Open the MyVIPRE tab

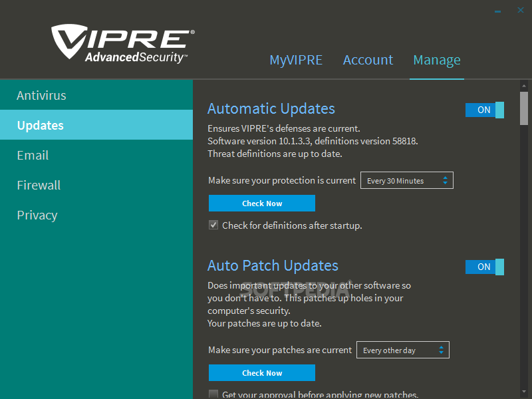(296, 60)
